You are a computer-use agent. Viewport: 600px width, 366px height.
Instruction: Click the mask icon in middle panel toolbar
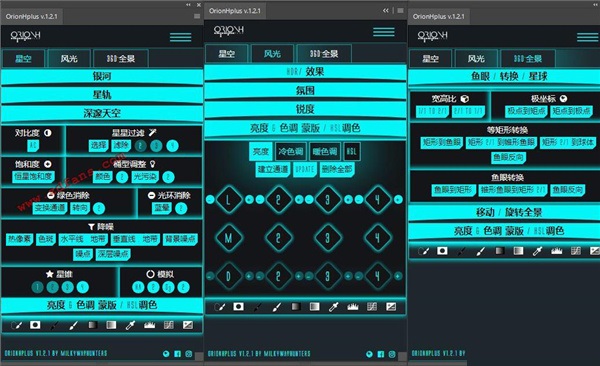[238, 307]
